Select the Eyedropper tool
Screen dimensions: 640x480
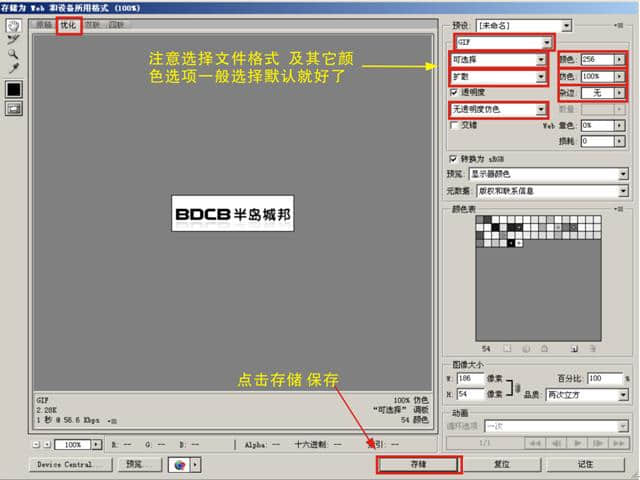pyautogui.click(x=14, y=68)
